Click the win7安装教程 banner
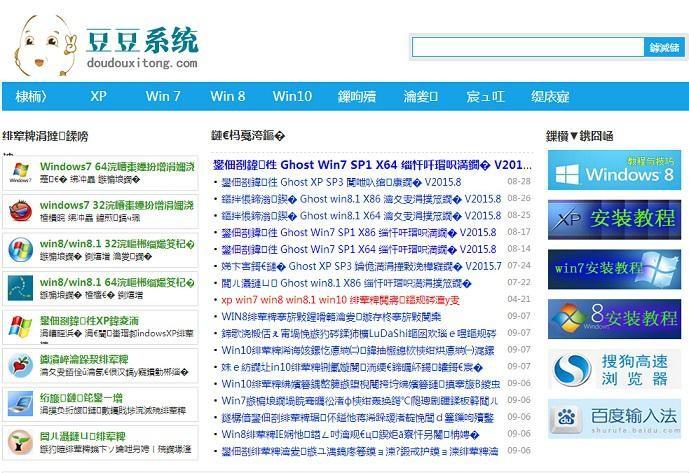Image resolution: width=689 pixels, height=473 pixels. tap(614, 269)
